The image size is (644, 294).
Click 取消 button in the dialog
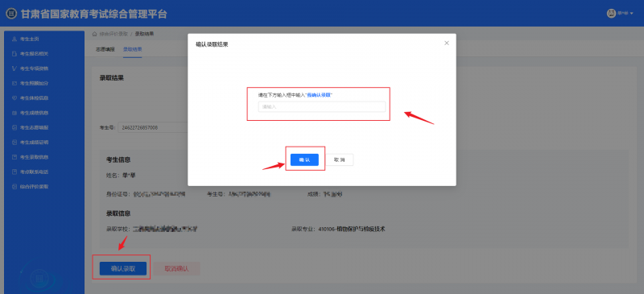[339, 159]
